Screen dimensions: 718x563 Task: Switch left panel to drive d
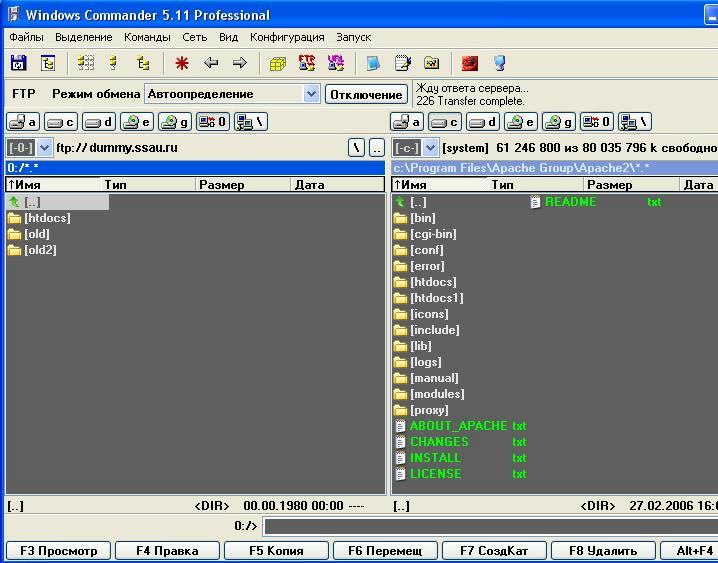[x=99, y=122]
